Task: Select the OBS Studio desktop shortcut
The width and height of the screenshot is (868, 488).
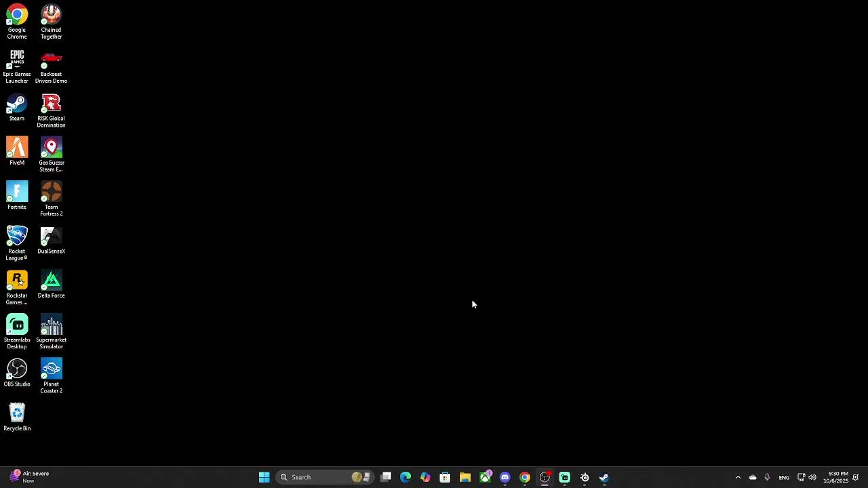Action: click(17, 373)
